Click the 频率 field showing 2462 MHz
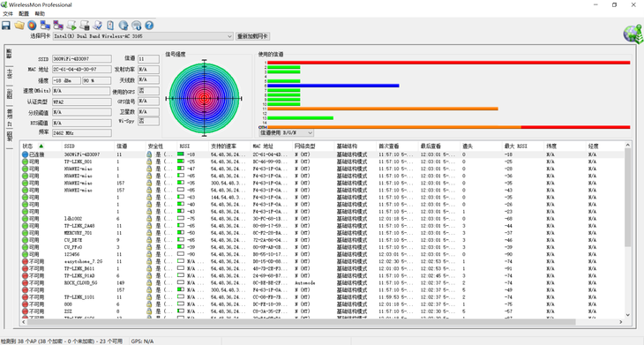The height and width of the screenshot is (345, 644). click(x=82, y=133)
